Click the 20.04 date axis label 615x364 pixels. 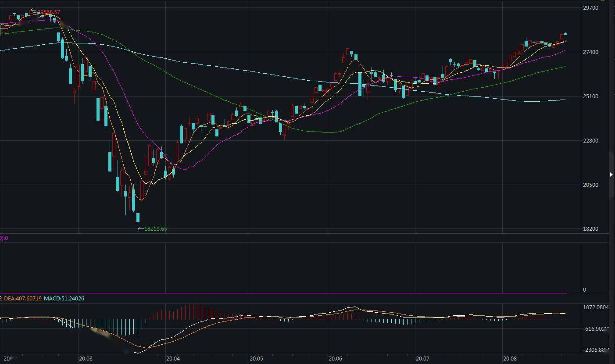click(x=173, y=359)
